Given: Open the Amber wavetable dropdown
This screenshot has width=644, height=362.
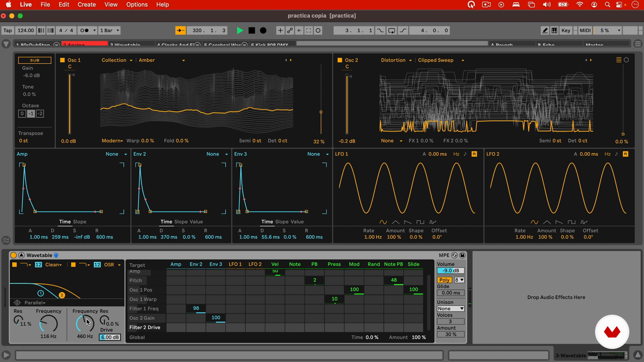Looking at the screenshot, I should coord(162,60).
